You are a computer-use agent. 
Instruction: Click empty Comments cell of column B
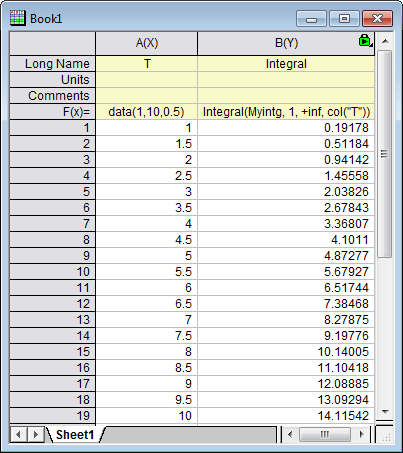[286, 96]
